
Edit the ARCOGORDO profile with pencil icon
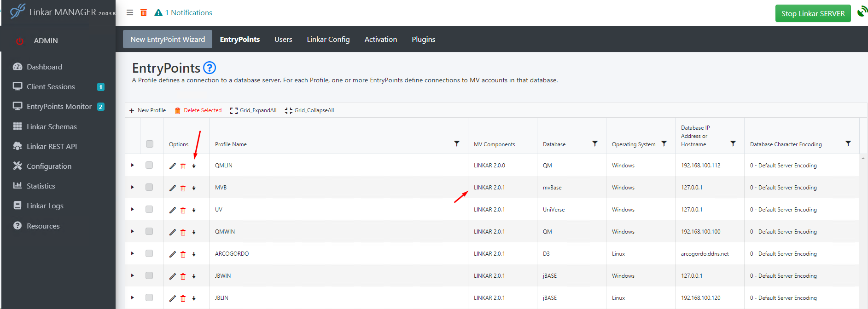click(173, 254)
